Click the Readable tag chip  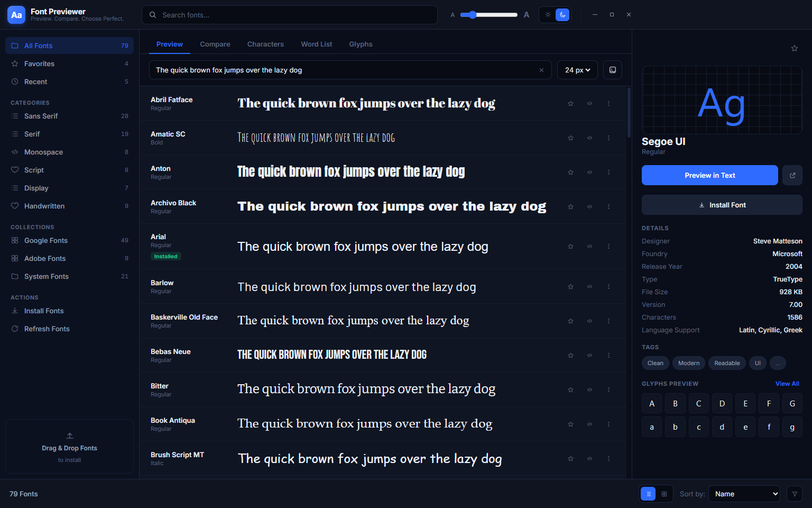pyautogui.click(x=727, y=363)
